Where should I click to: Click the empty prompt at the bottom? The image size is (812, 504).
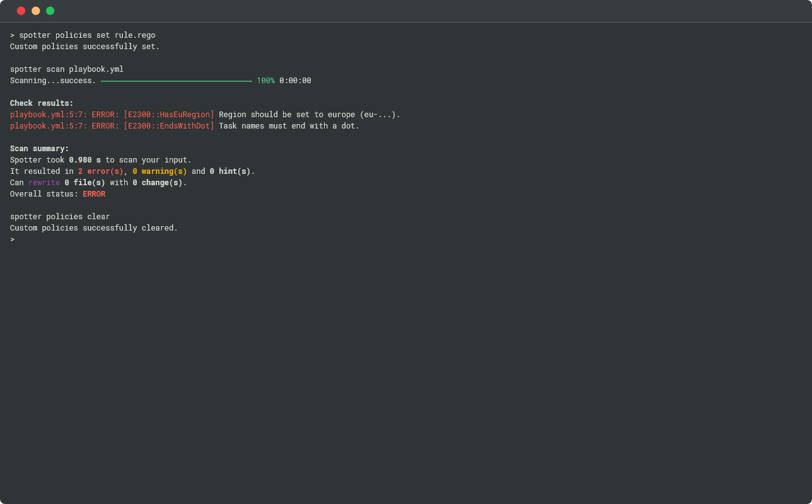coord(13,239)
